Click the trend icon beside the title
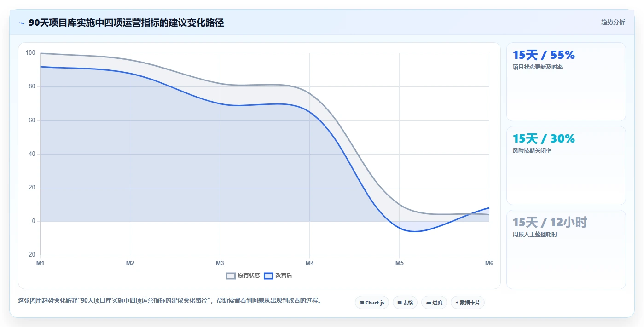This screenshot has height=327, width=644. point(22,23)
